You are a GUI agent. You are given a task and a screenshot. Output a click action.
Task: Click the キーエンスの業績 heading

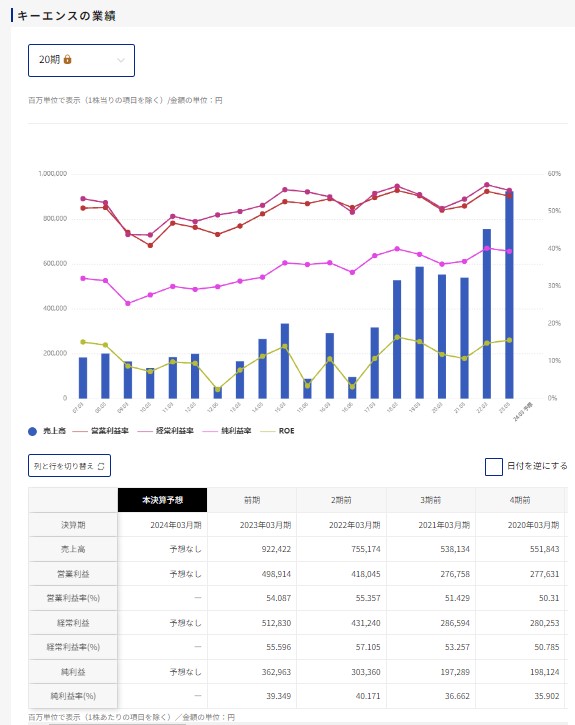click(66, 16)
